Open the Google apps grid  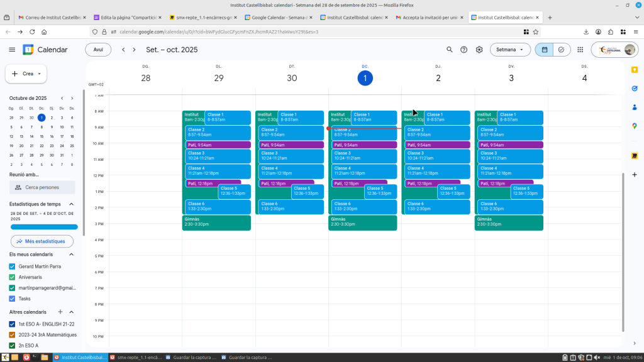[580, 50]
